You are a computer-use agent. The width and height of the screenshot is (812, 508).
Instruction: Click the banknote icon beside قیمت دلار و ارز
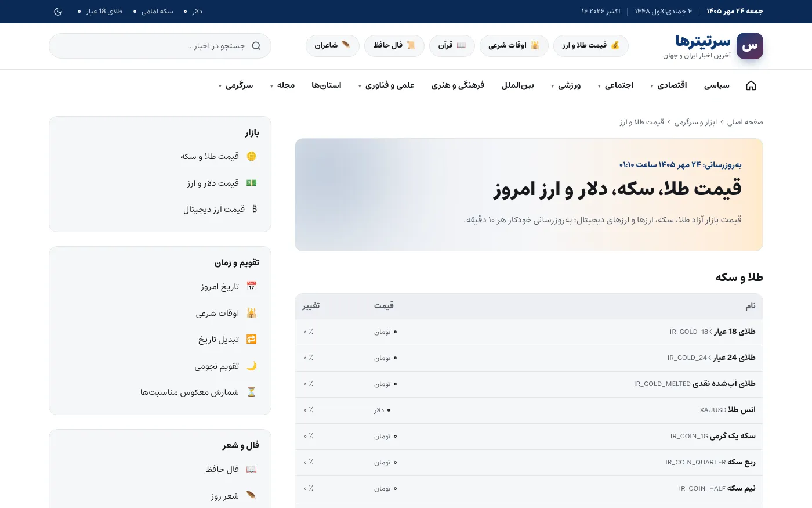point(252,183)
